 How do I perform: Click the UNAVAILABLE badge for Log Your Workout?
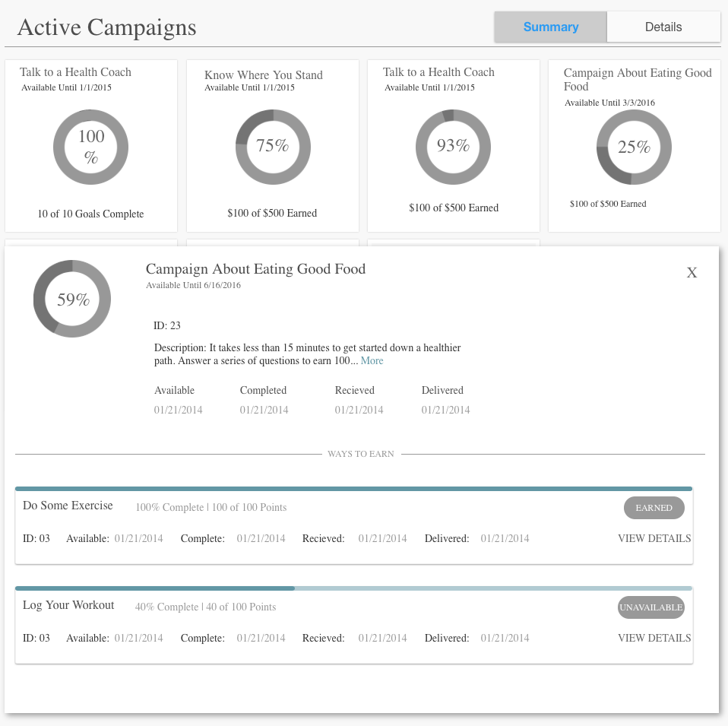651,607
